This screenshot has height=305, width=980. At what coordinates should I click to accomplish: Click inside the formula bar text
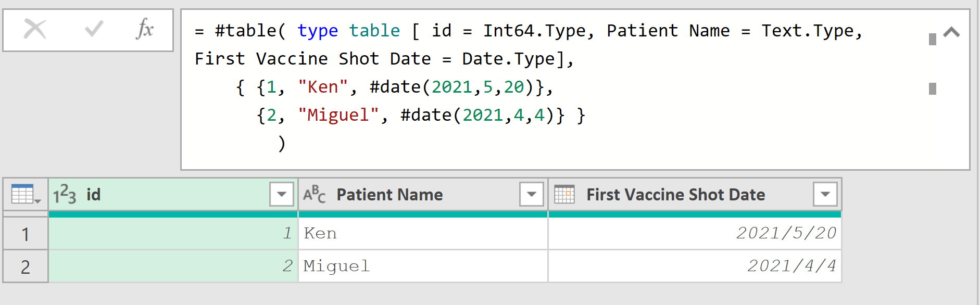(x=552, y=88)
